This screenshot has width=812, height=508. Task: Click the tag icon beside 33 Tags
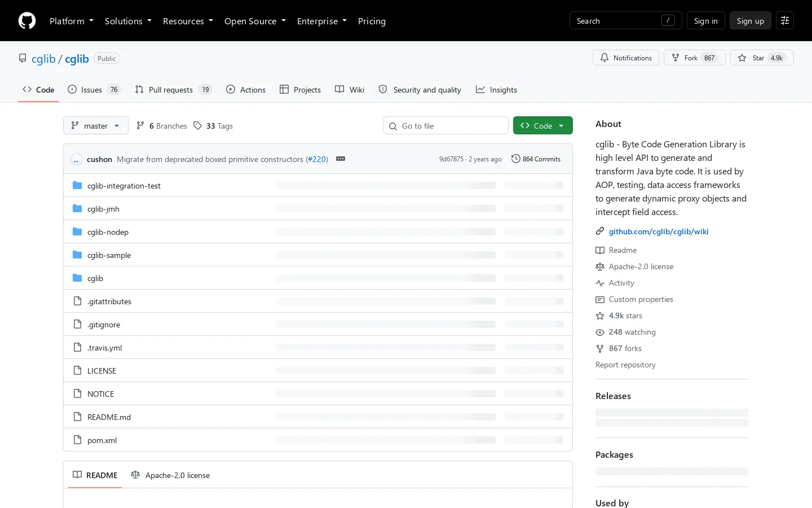(x=197, y=126)
